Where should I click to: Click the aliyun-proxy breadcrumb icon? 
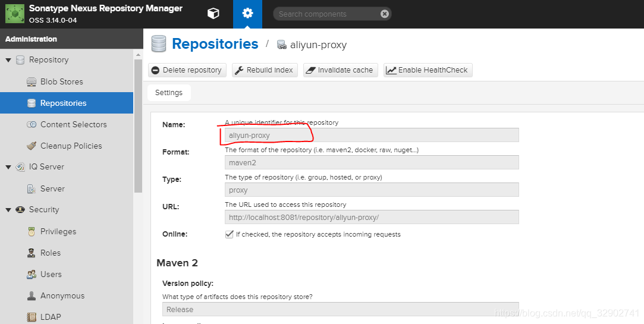coord(282,45)
